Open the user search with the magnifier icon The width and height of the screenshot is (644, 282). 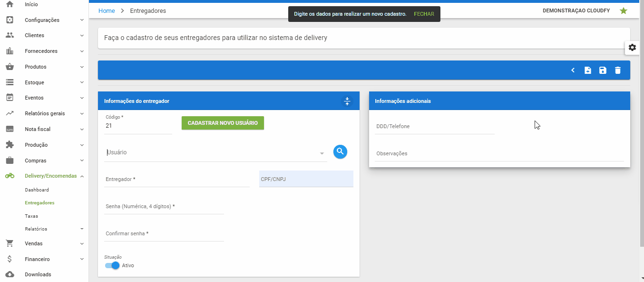point(340,151)
